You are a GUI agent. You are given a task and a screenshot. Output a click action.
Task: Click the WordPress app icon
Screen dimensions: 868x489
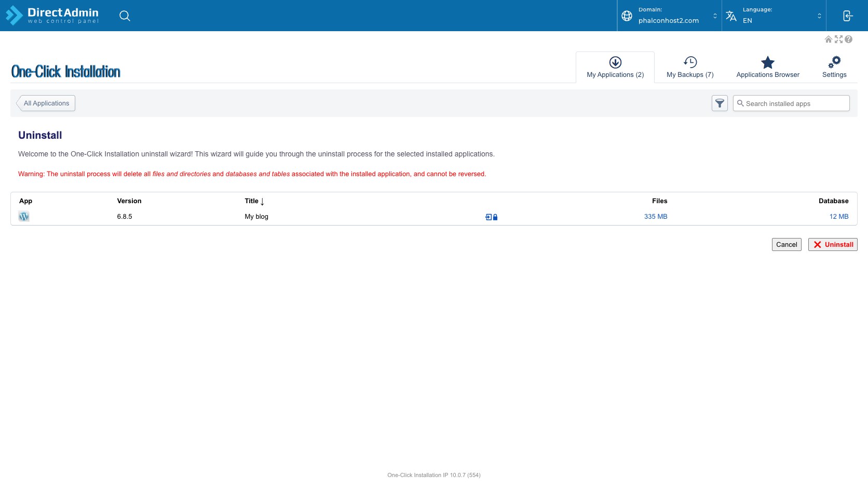click(x=24, y=217)
